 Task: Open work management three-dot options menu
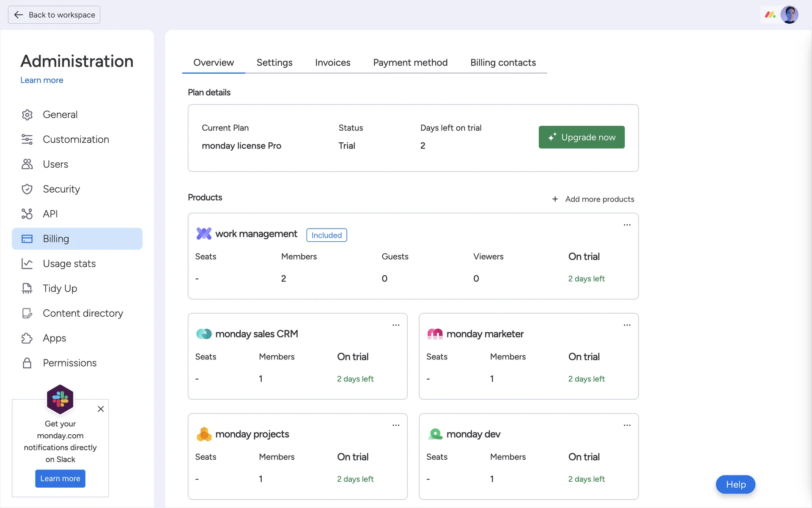click(627, 225)
